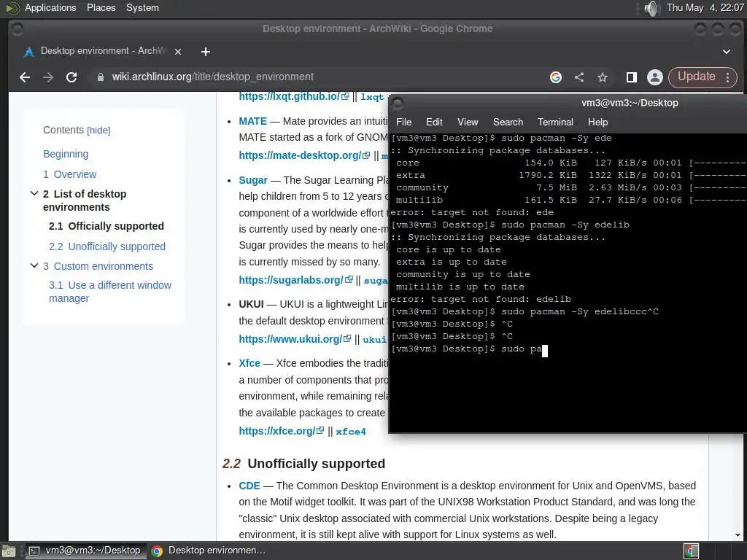Open the https://xfce.org/ link
The height and width of the screenshot is (560, 747).
tap(281, 431)
